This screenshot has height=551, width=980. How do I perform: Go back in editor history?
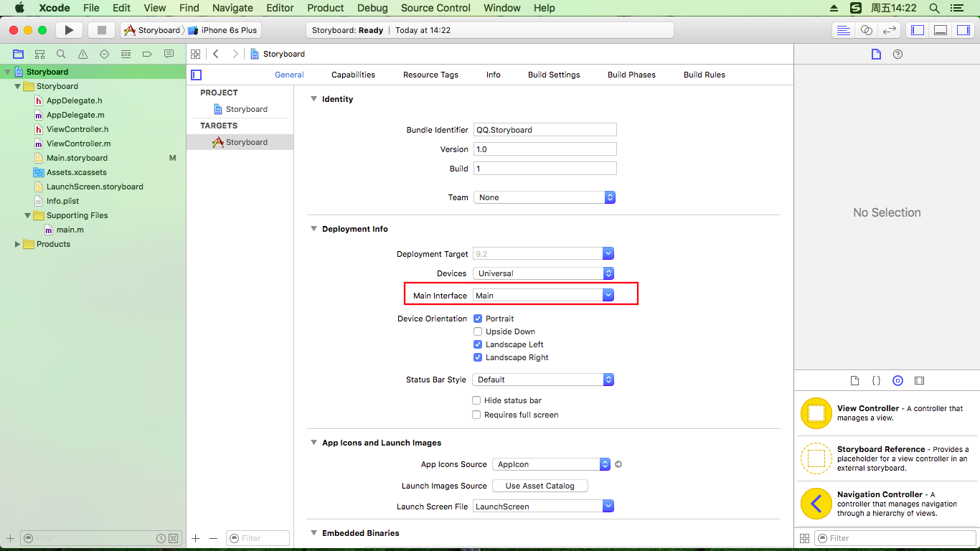216,54
